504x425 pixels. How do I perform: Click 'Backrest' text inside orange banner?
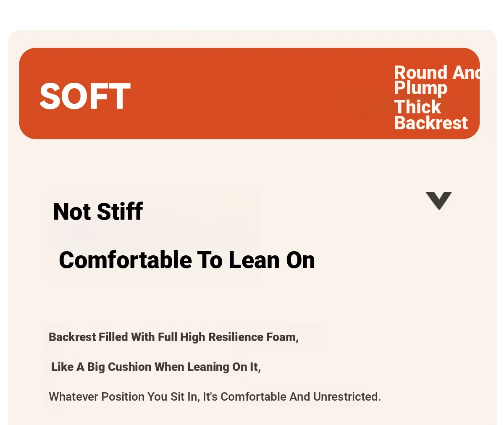431,123
